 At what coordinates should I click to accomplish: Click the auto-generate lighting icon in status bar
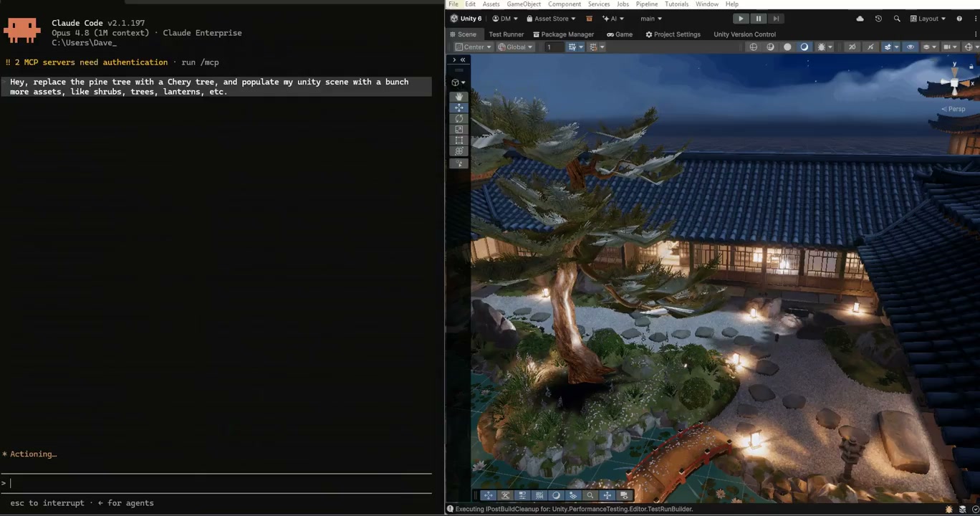[962, 510]
